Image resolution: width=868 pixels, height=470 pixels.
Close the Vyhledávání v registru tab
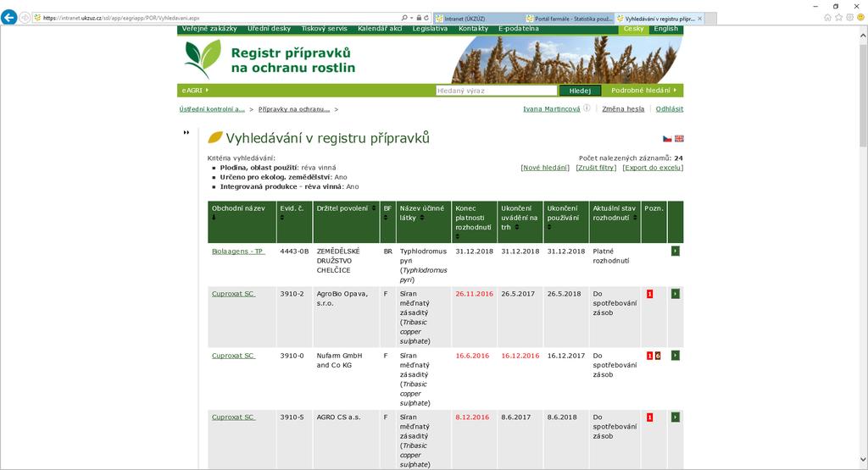tap(699, 19)
